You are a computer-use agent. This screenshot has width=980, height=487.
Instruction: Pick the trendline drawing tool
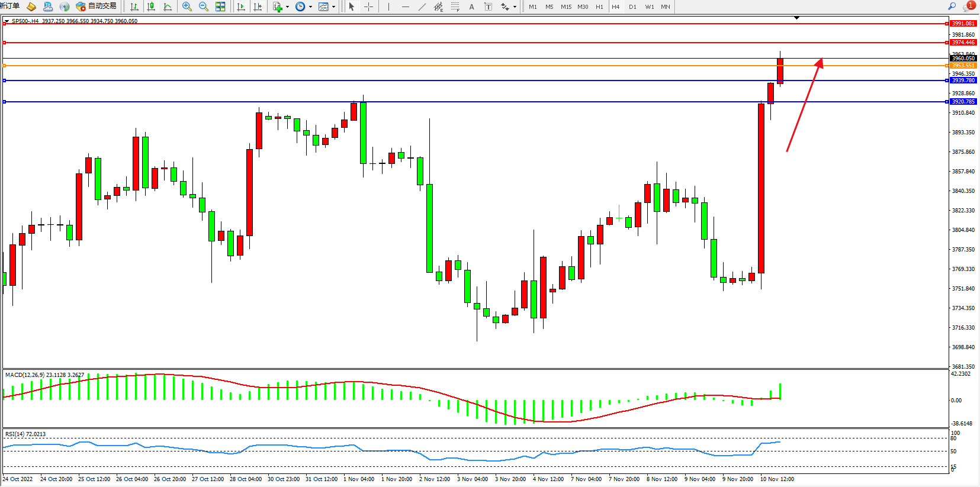(422, 7)
